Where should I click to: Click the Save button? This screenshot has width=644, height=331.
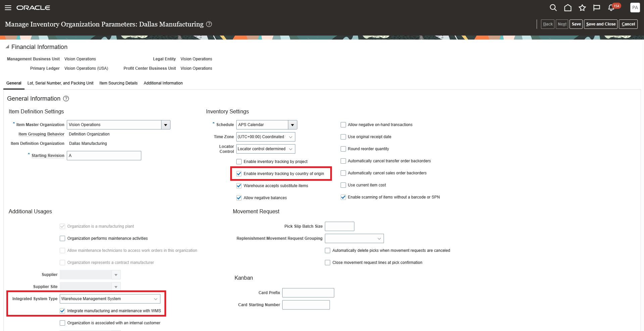[x=576, y=24]
